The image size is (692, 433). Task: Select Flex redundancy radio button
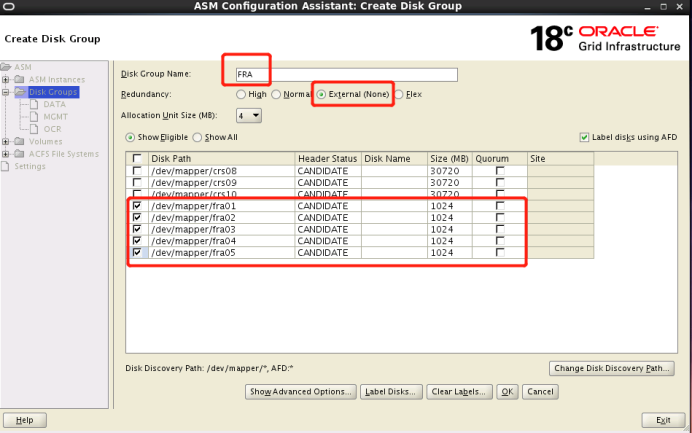(399, 94)
